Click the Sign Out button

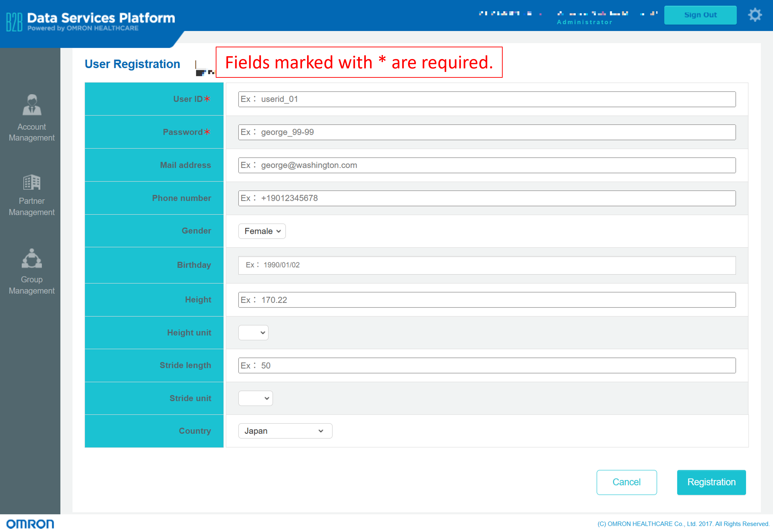[700, 15]
